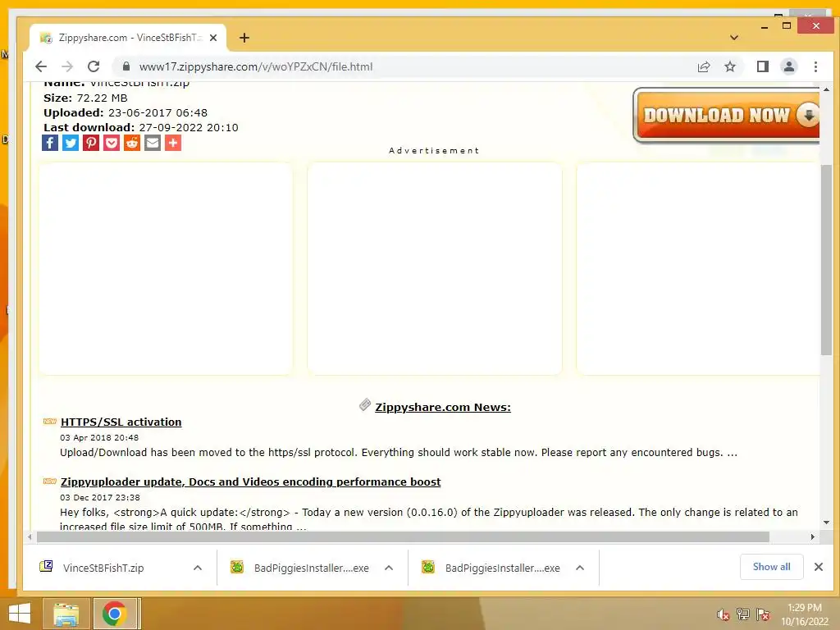
Task: Open HTTPS/SSL activation news article
Action: [121, 422]
